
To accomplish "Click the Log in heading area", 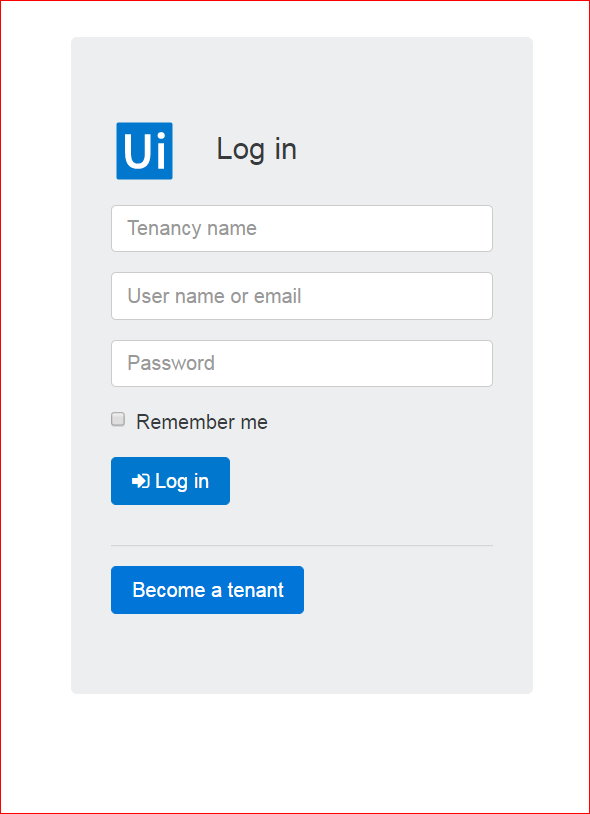I will [x=256, y=149].
